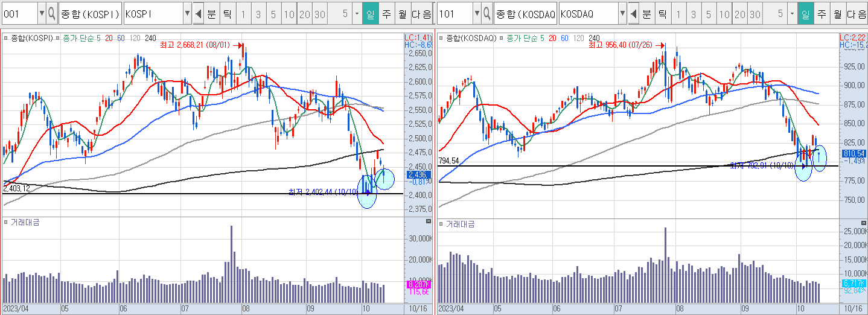Screen dimensions: 868x315
Task: Close the KOSDAQ 거래대금 volume panel
Action: [863, 222]
